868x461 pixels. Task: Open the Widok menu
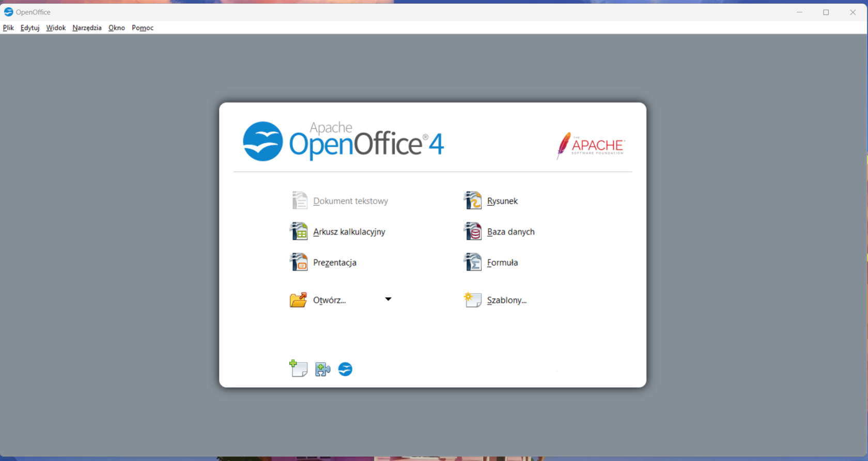[56, 28]
